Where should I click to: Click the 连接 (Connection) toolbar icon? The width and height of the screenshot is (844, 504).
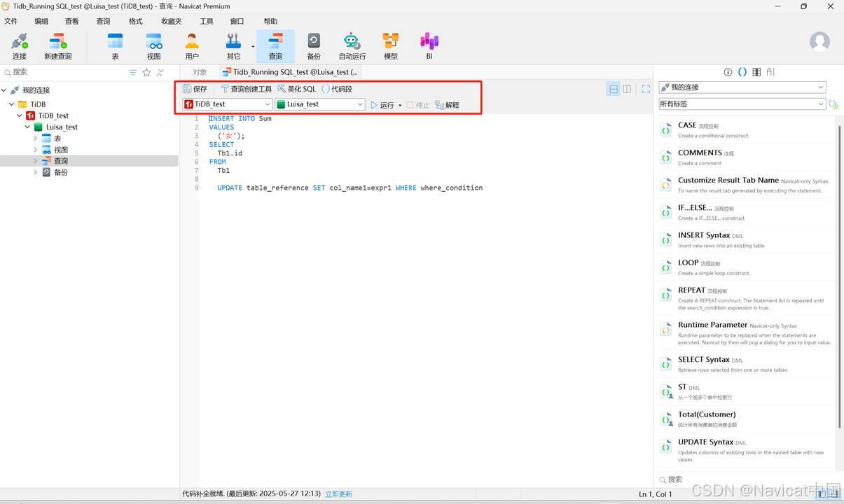tap(20, 46)
